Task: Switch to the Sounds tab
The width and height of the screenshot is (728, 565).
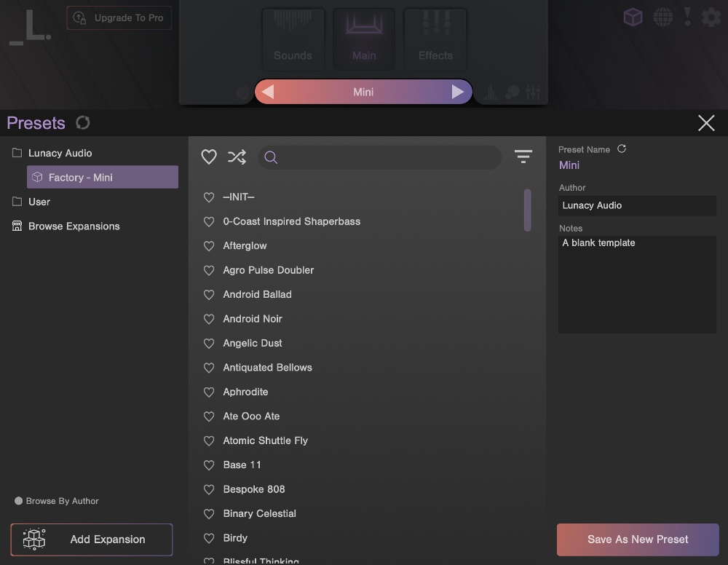Action: (x=293, y=39)
